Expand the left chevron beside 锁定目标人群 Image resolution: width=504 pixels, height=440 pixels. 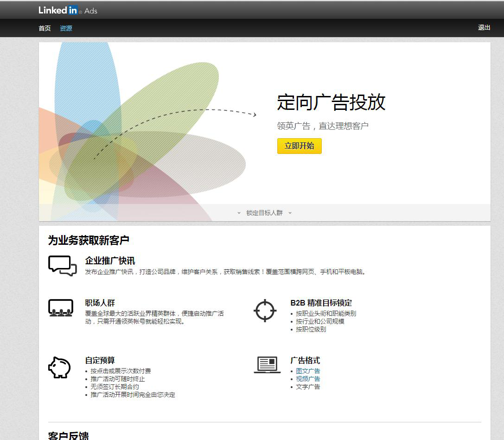click(238, 213)
